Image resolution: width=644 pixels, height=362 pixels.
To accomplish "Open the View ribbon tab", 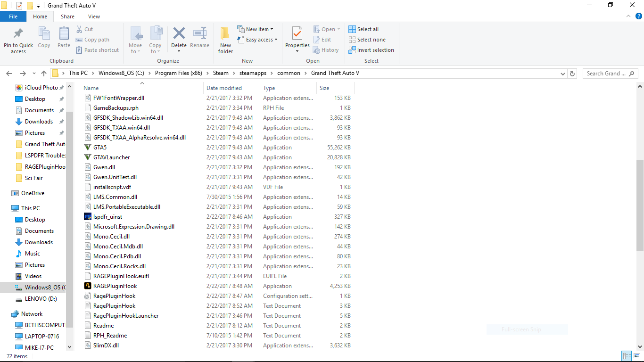I will [94, 16].
